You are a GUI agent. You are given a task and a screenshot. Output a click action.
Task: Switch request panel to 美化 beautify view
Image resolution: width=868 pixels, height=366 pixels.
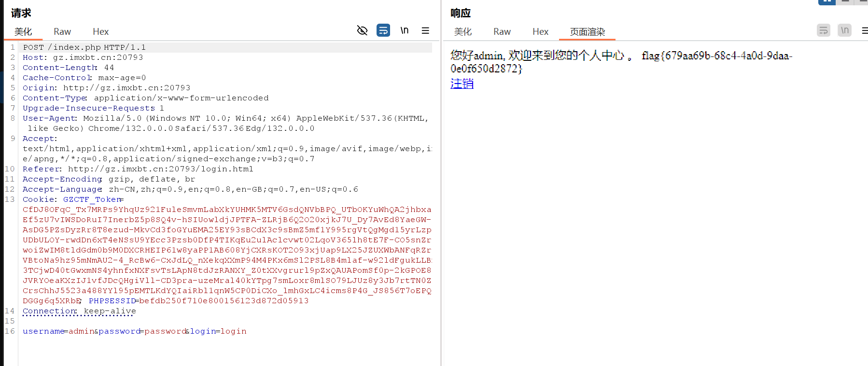tap(24, 31)
